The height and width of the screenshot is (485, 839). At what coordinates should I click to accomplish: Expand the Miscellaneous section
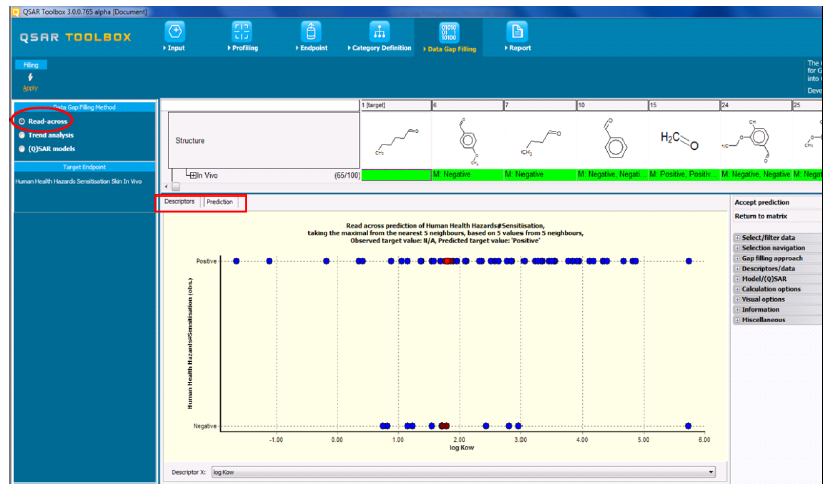[737, 320]
